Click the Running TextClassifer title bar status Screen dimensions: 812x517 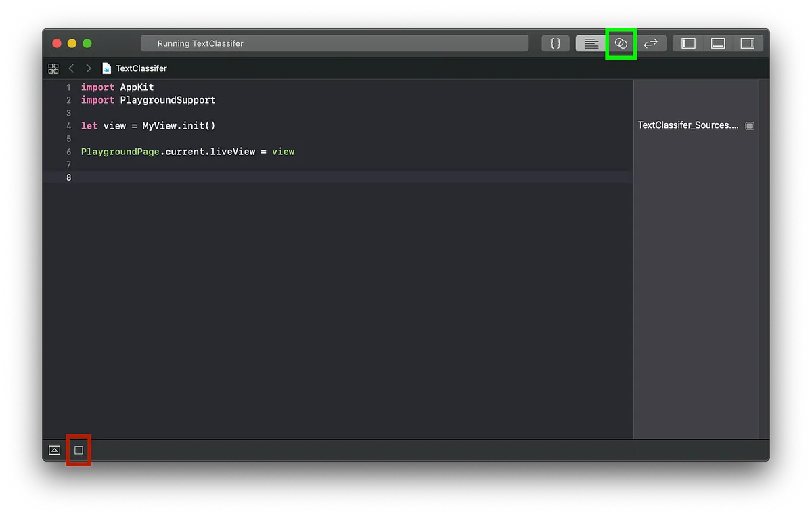[334, 43]
